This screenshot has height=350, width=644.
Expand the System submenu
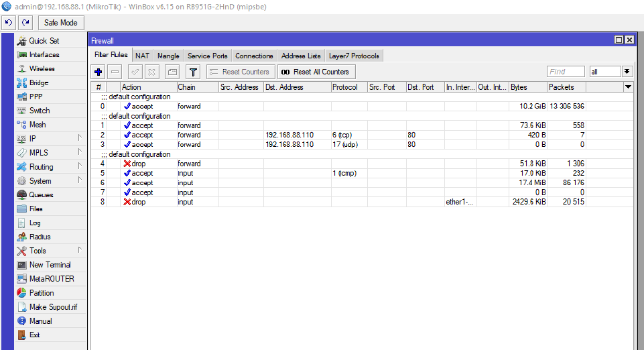[51, 181]
